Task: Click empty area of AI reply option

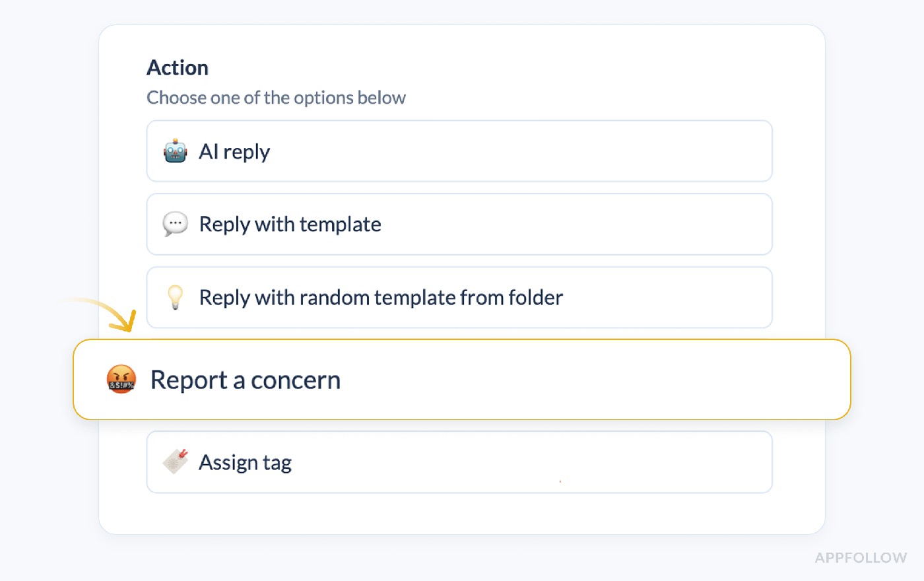Action: [521, 151]
